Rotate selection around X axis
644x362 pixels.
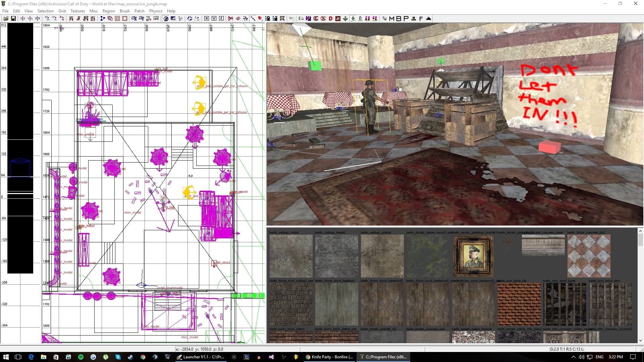[x=47, y=18]
